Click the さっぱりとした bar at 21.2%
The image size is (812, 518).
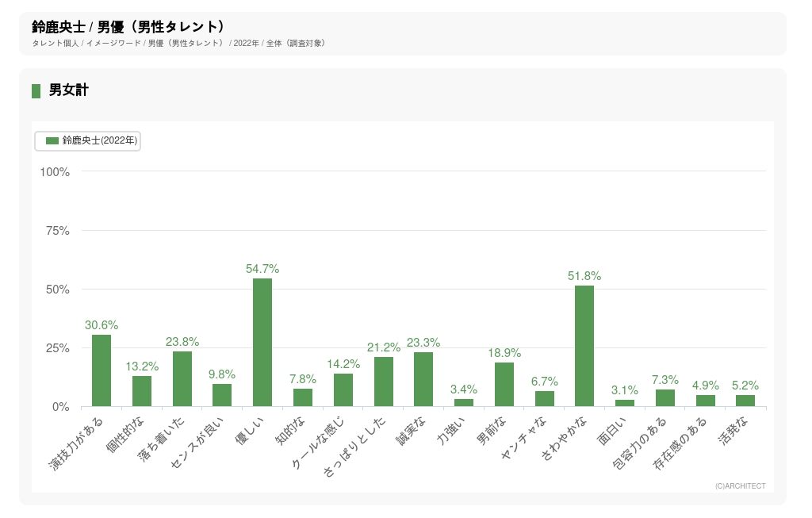(384, 382)
